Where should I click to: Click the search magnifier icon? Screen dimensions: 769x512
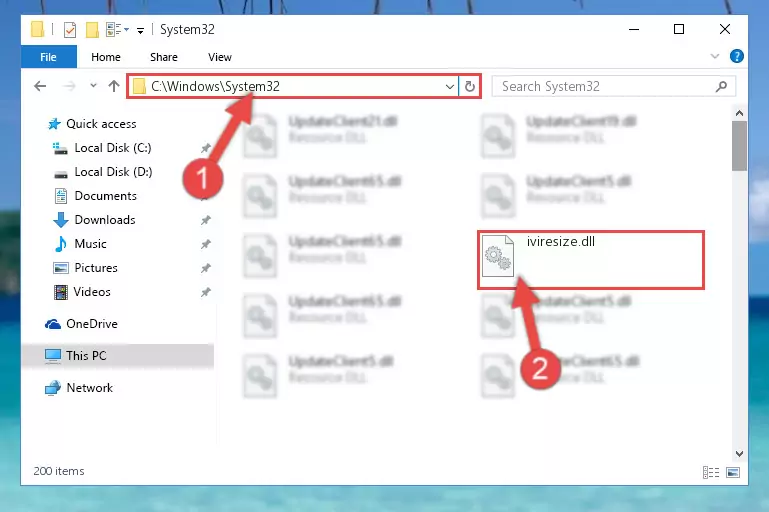(x=721, y=87)
